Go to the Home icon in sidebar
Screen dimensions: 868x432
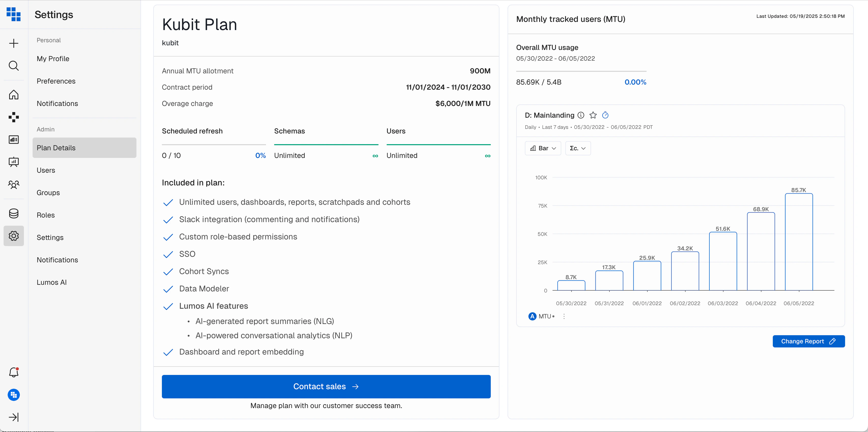pos(13,95)
